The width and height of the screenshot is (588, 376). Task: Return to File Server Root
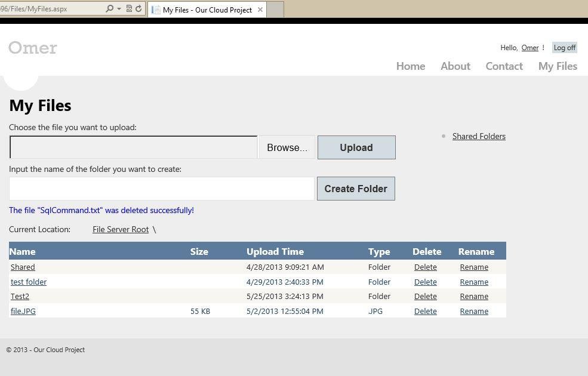[x=121, y=229]
